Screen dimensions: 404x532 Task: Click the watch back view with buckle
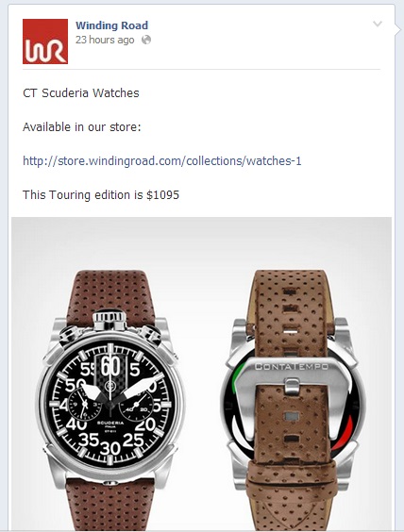[293, 400]
